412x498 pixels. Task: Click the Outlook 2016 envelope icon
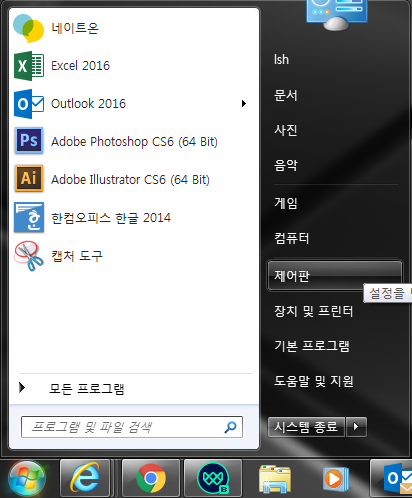(x=29, y=104)
